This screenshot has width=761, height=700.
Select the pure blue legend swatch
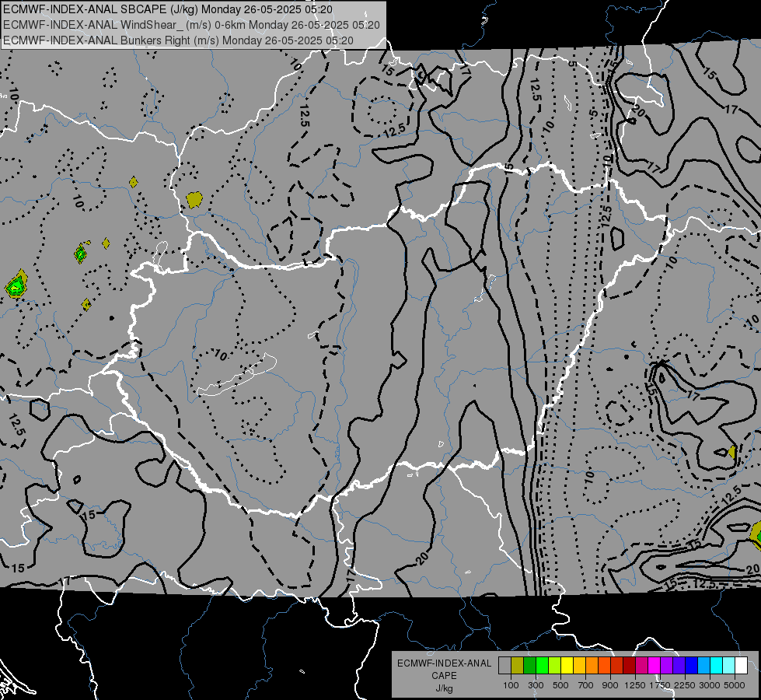[691, 665]
